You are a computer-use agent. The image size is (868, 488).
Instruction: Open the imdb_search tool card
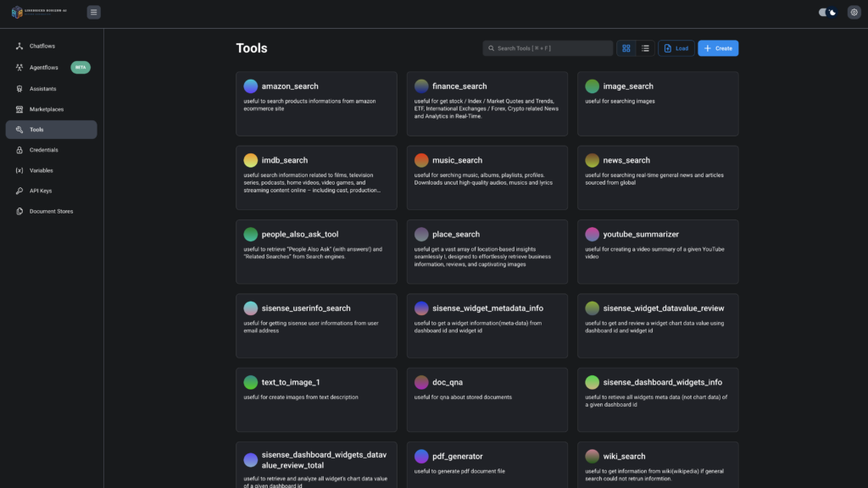pos(316,178)
